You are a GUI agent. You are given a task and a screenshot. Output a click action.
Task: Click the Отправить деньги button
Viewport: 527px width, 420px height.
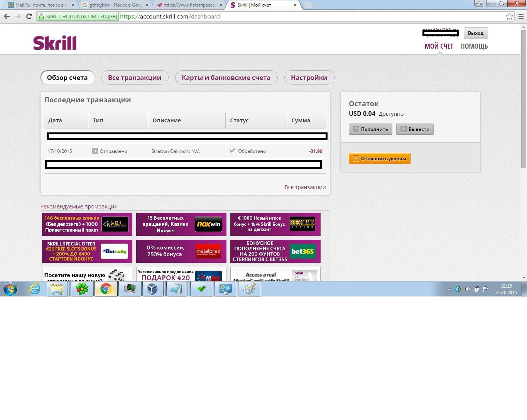tap(380, 158)
